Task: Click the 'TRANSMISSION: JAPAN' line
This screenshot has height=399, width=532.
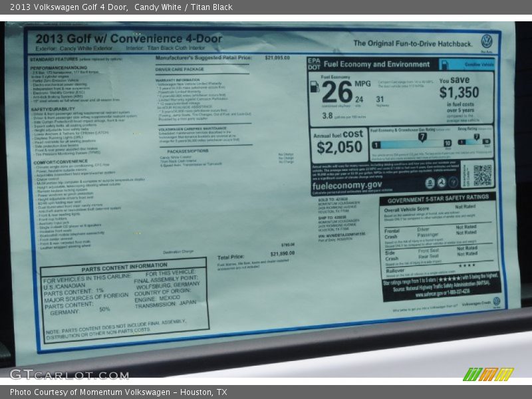Action: 165,305
